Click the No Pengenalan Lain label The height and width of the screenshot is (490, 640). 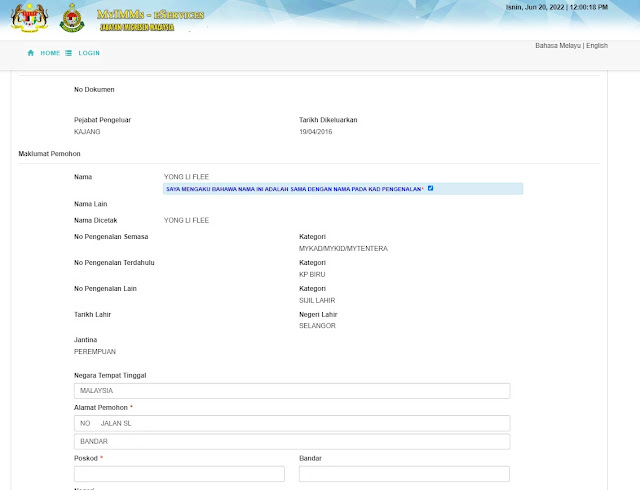pos(105,289)
